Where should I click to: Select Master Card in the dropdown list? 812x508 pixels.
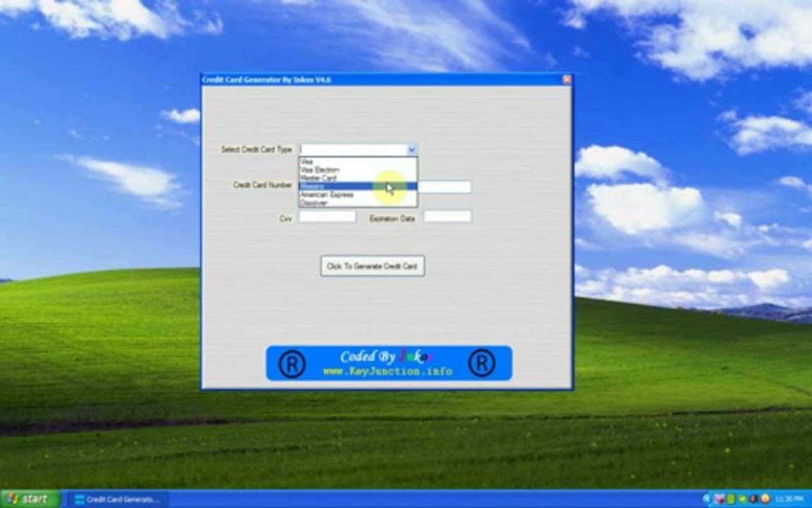[358, 178]
